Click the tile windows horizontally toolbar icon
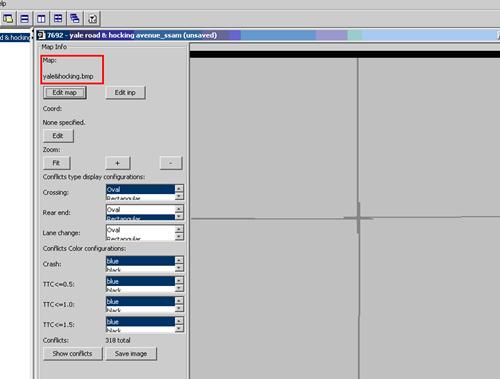 24,18
